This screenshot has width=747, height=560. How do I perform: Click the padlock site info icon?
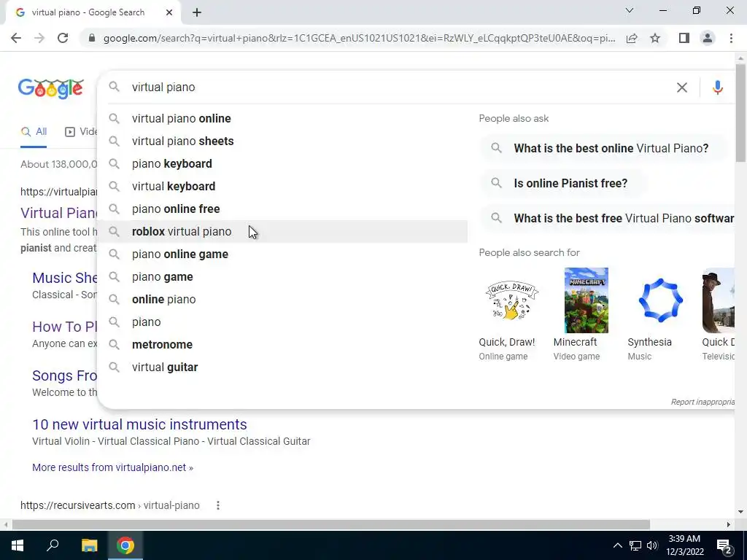pos(92,38)
